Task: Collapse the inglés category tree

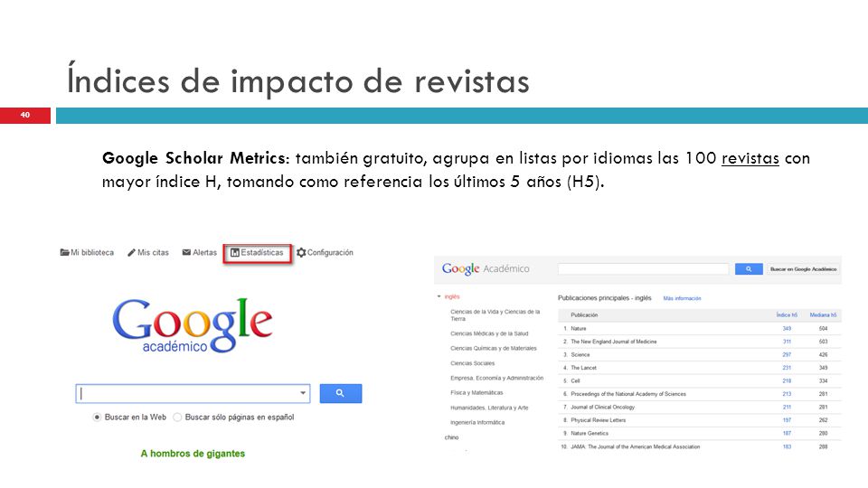Action: tap(439, 297)
